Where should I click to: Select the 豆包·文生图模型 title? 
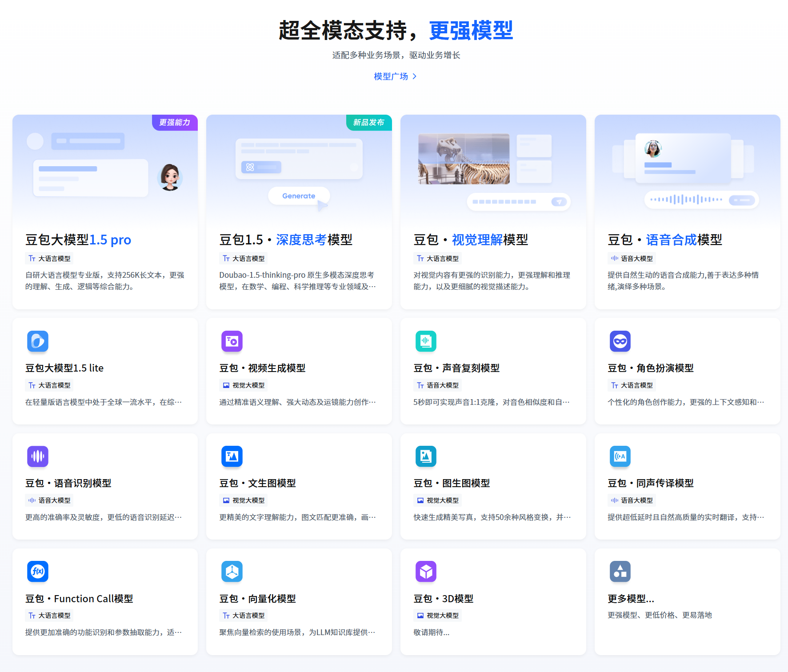[258, 483]
